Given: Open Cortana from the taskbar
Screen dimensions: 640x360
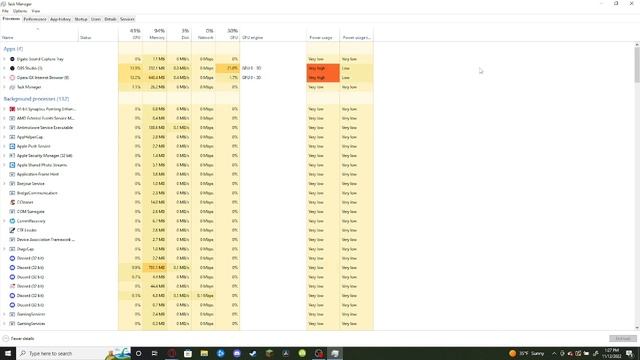Looking at the screenshot, I should (x=138, y=353).
